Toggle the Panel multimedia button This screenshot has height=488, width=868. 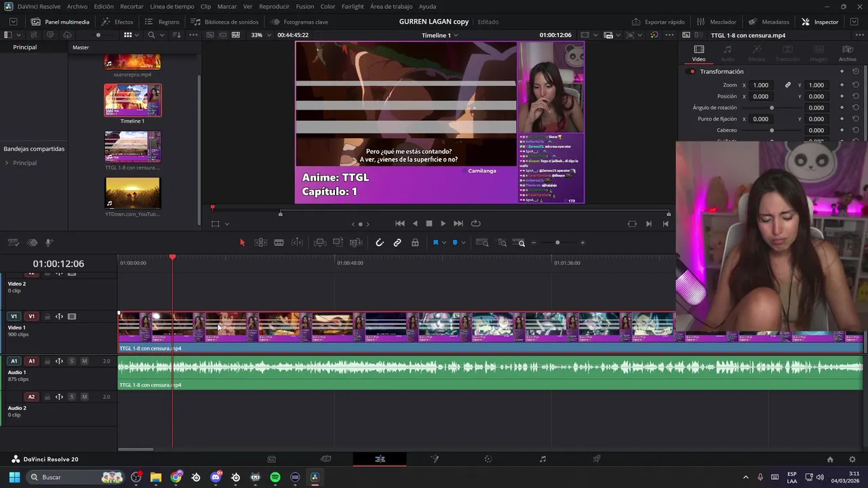[60, 22]
